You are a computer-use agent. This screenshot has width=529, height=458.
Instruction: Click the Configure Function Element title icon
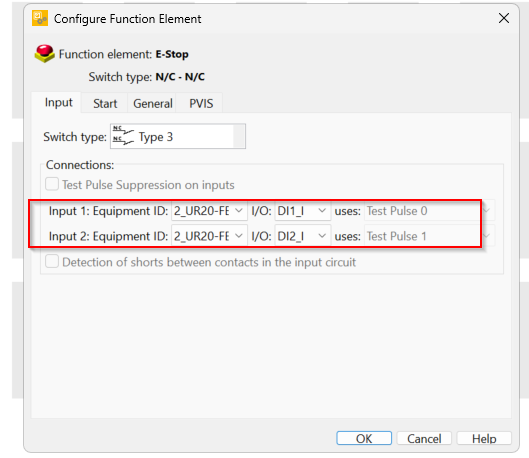coord(40,18)
